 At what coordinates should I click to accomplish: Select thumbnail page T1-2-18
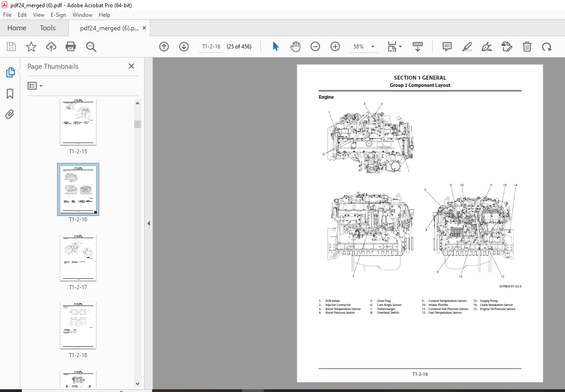(x=78, y=325)
